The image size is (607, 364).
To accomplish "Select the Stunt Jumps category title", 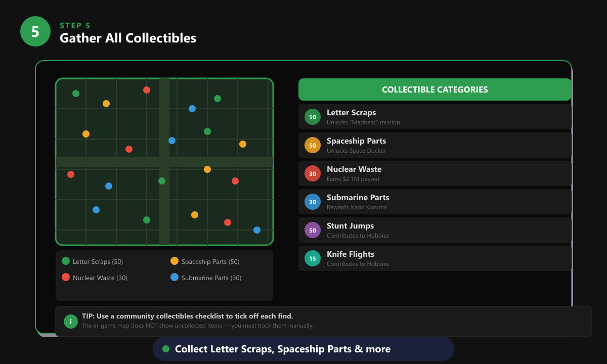I will pos(350,226).
